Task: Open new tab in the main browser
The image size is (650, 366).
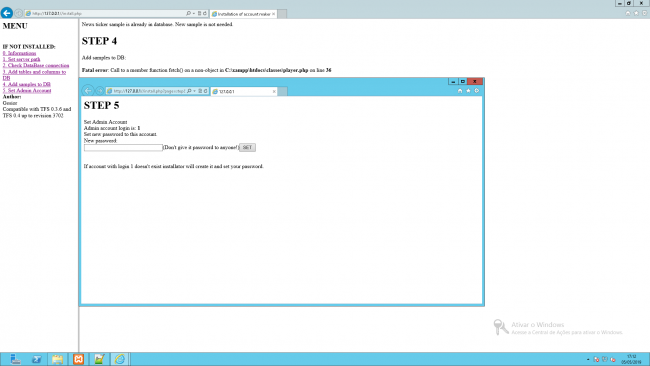Action: 282,14
